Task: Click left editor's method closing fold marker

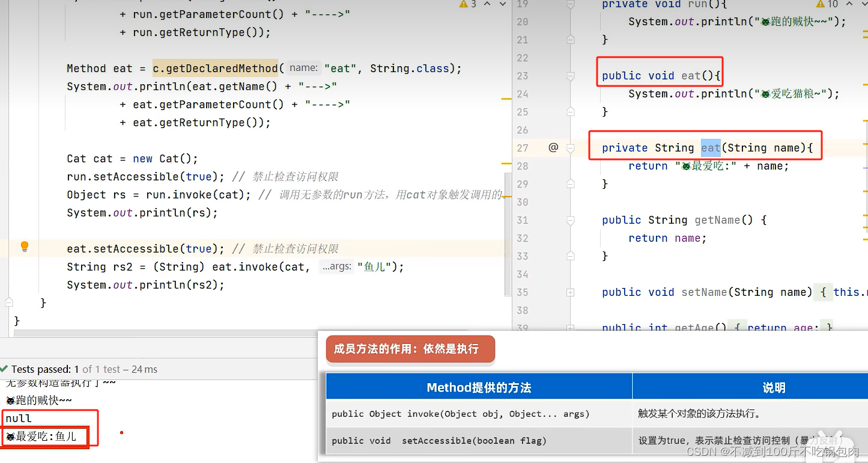Action: 9,302
